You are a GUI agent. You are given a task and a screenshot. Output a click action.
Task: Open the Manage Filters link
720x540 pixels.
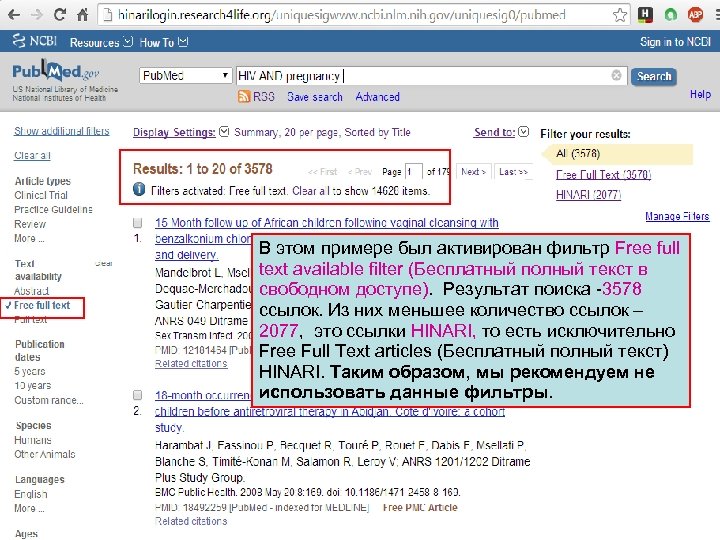click(x=677, y=216)
